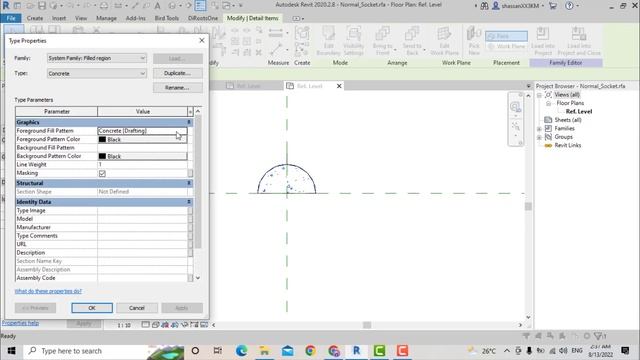Click the Save icon in quick access toolbar
The height and width of the screenshot is (360, 640).
[42, 6]
